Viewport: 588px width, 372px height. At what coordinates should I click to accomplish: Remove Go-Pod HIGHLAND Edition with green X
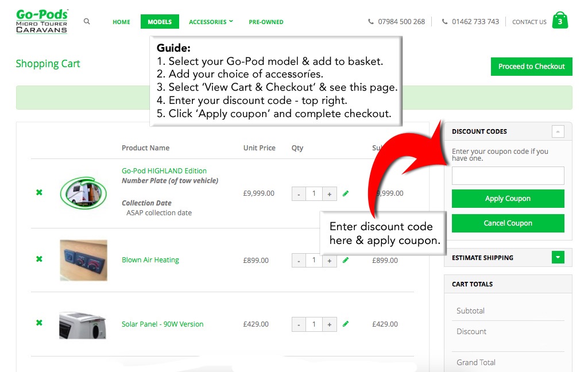pyautogui.click(x=39, y=192)
